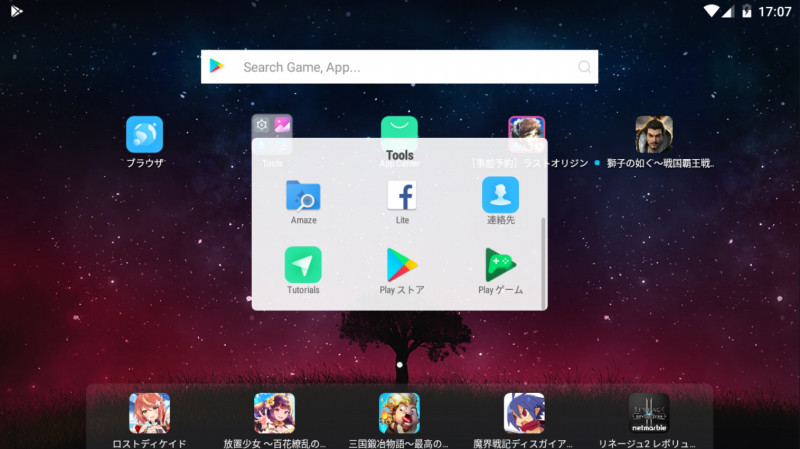
Task: Open the Tutorials app
Action: pyautogui.click(x=303, y=264)
